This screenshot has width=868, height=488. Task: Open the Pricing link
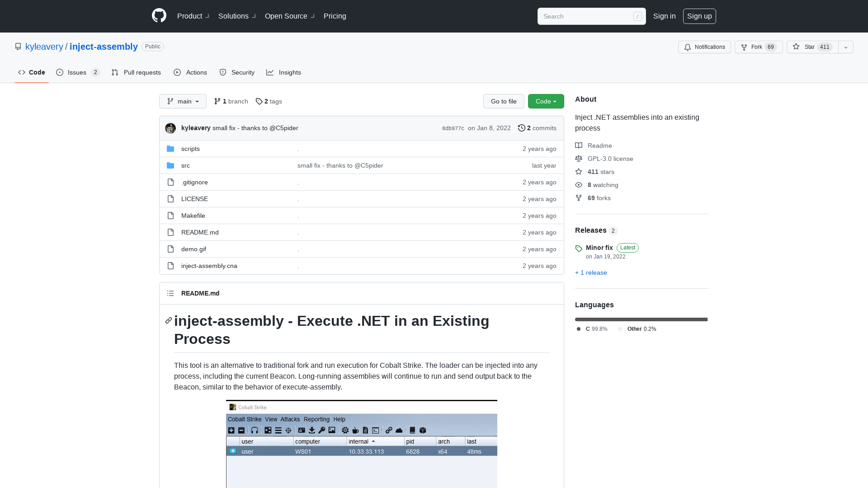coord(335,16)
